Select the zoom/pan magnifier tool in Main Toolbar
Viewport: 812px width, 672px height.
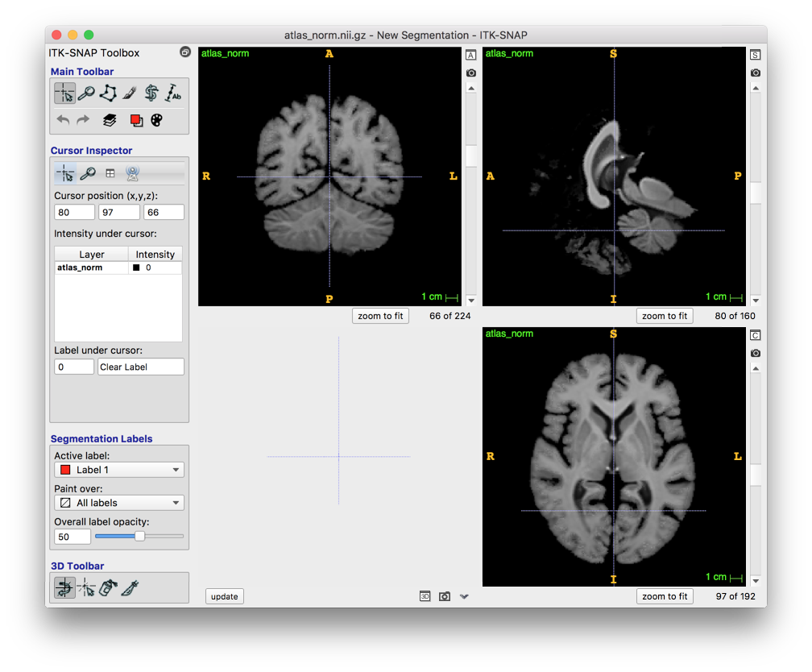[x=86, y=93]
